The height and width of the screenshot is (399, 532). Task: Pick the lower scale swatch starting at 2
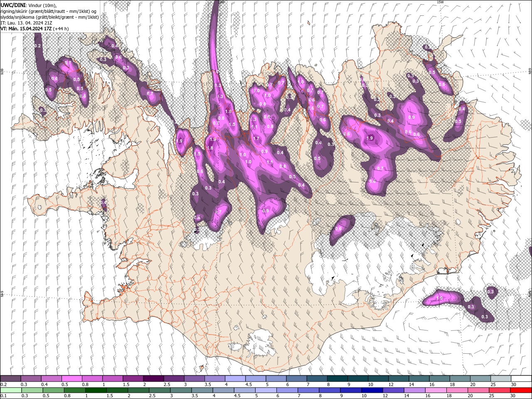click(x=138, y=390)
